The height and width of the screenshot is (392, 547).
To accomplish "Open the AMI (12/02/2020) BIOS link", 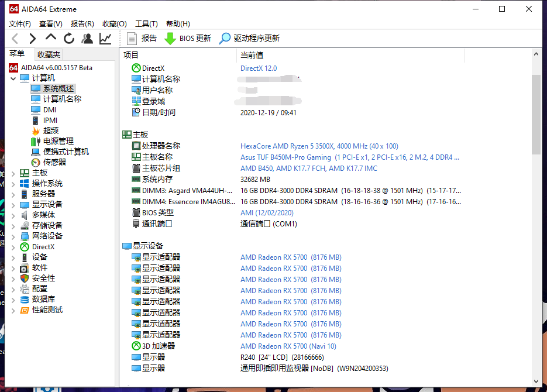I will click(267, 213).
